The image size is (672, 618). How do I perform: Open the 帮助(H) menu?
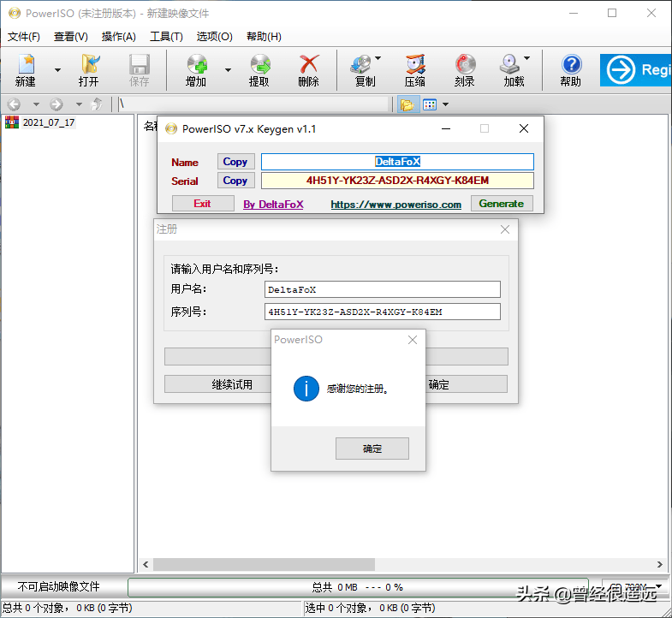click(264, 37)
